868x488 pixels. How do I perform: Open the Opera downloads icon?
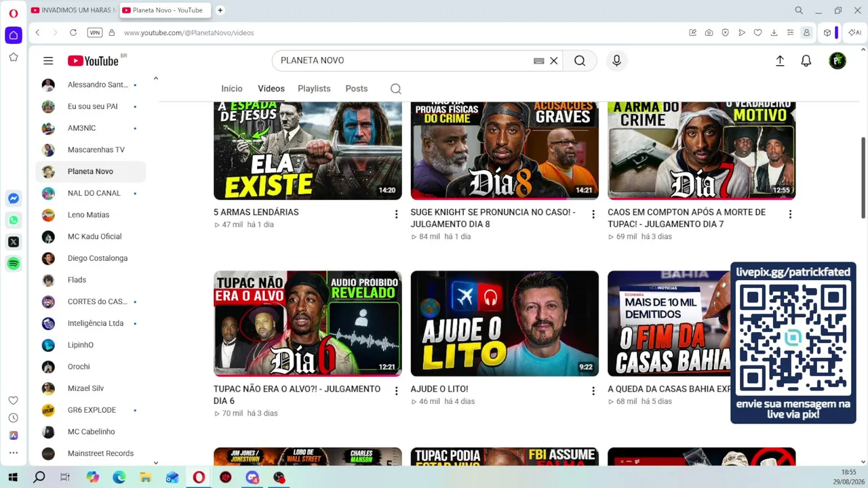pos(774,33)
